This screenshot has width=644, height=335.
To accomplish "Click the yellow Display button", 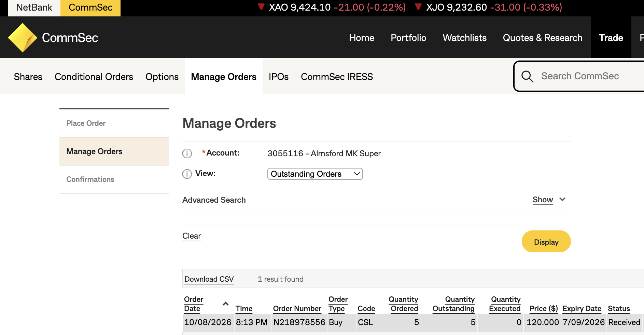I will pyautogui.click(x=546, y=242).
